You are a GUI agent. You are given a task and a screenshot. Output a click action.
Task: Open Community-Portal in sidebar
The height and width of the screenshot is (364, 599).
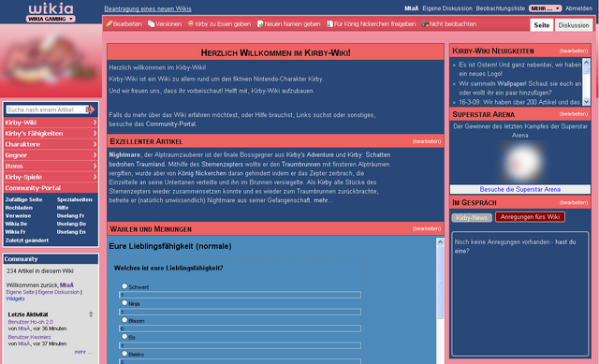(51, 187)
